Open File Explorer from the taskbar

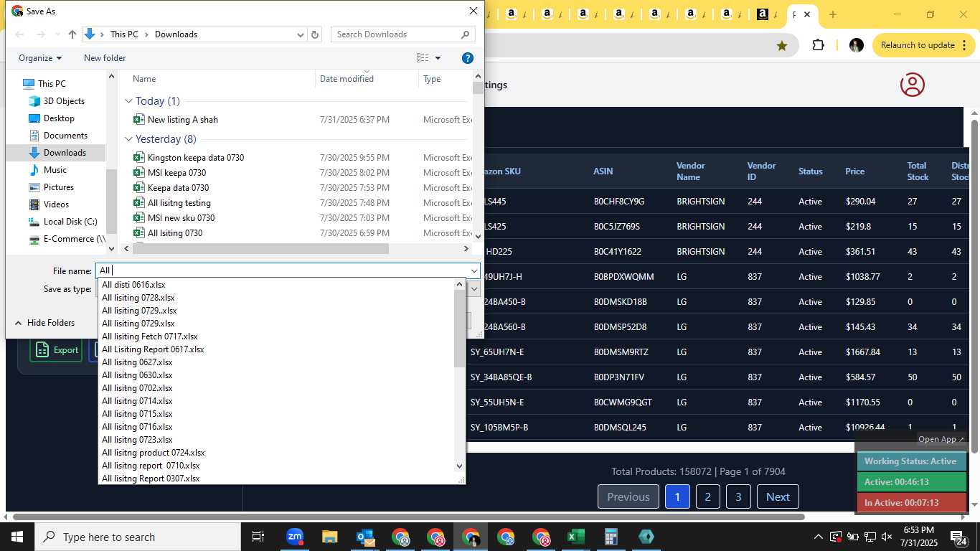[x=330, y=537]
